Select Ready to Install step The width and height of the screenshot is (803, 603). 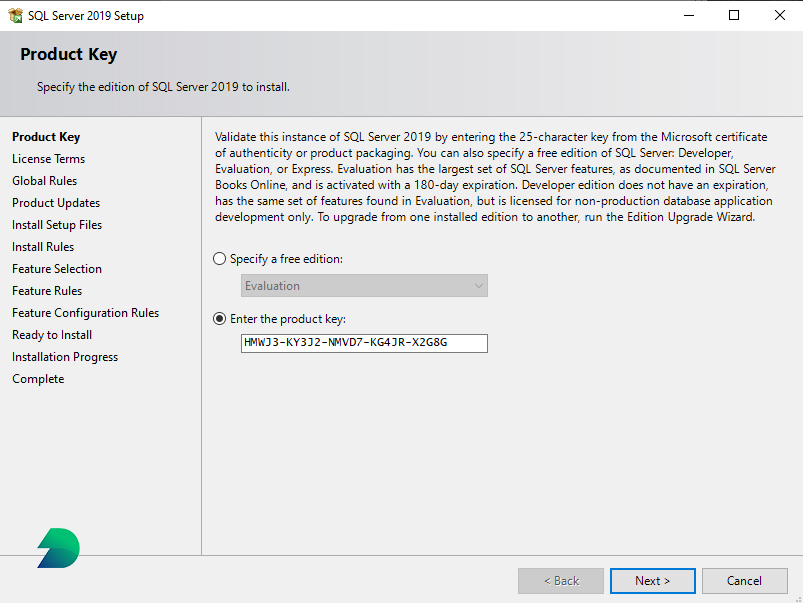tap(52, 335)
